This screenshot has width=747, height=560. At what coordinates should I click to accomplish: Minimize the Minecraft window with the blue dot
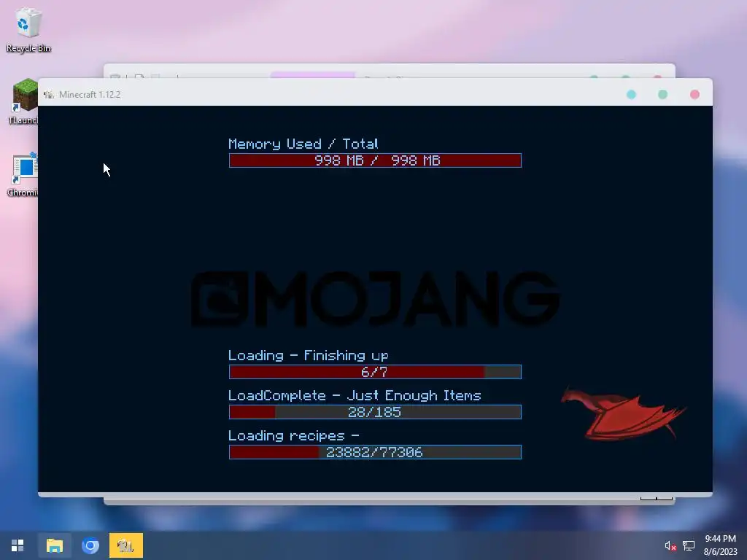click(x=631, y=94)
